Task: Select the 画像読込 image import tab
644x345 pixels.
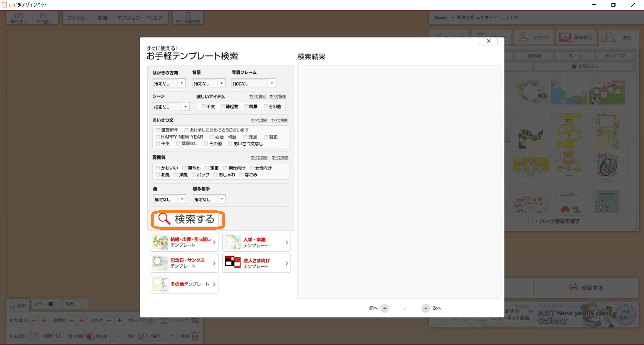Action: [x=576, y=38]
